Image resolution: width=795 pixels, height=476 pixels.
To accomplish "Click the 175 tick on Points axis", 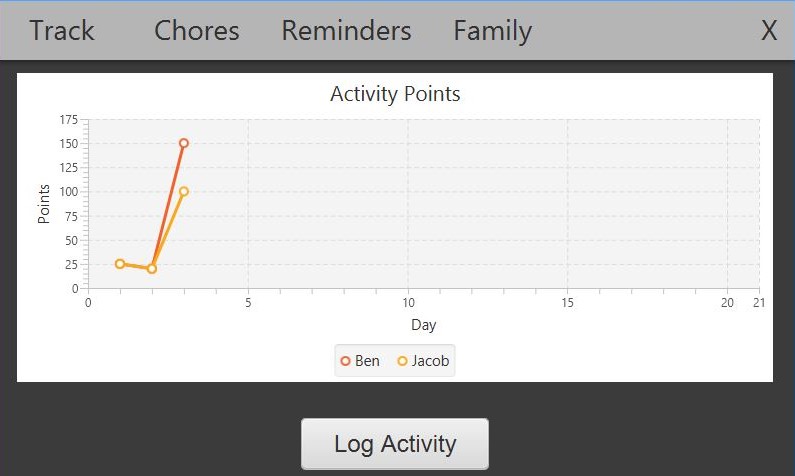I will (68, 120).
